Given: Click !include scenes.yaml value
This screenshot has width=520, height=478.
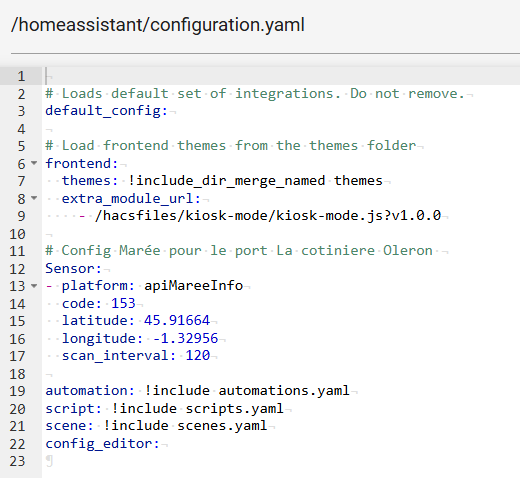Looking at the screenshot, I should 185,425.
